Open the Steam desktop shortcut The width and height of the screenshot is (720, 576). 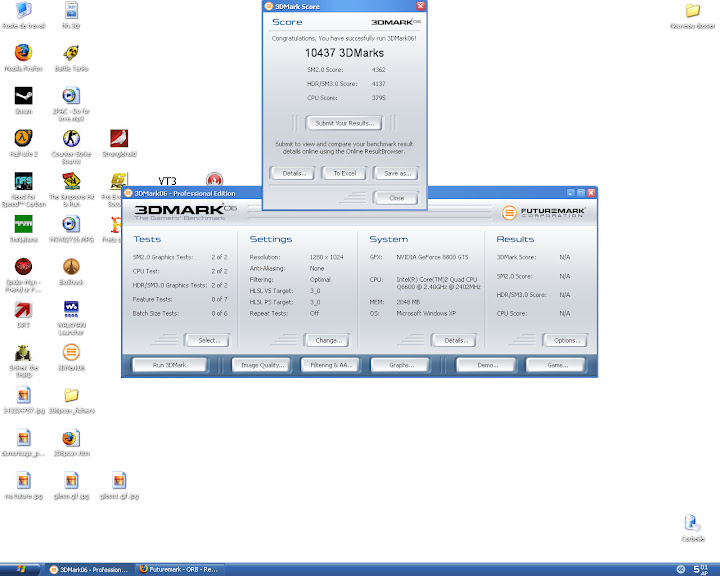tap(23, 100)
